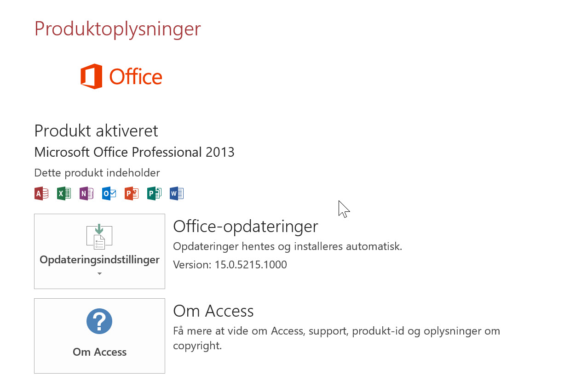
Task: Click the blue Word icon
Action: pyautogui.click(x=177, y=193)
